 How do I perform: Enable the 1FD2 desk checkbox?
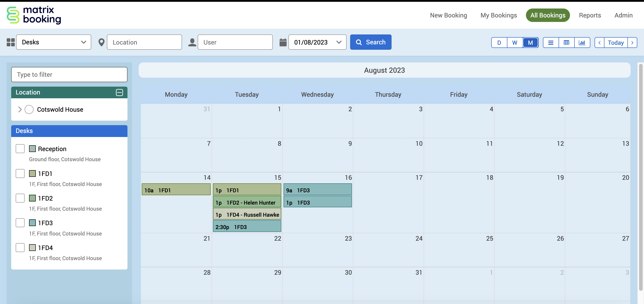20,198
